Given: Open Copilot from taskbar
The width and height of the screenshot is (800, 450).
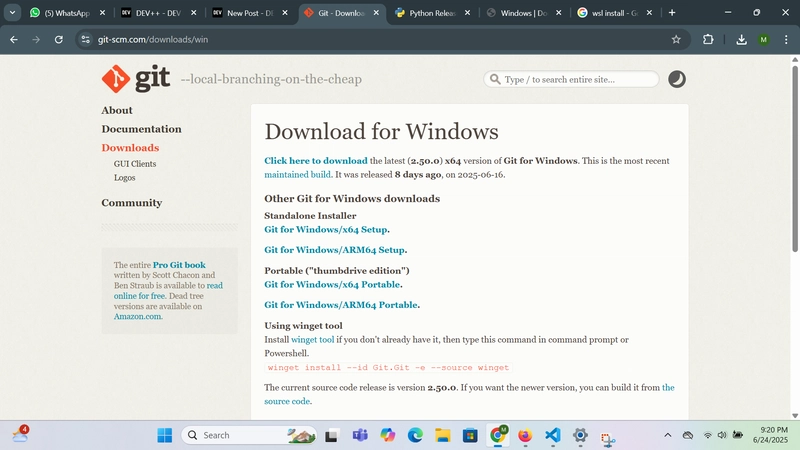Looking at the screenshot, I should click(x=388, y=435).
